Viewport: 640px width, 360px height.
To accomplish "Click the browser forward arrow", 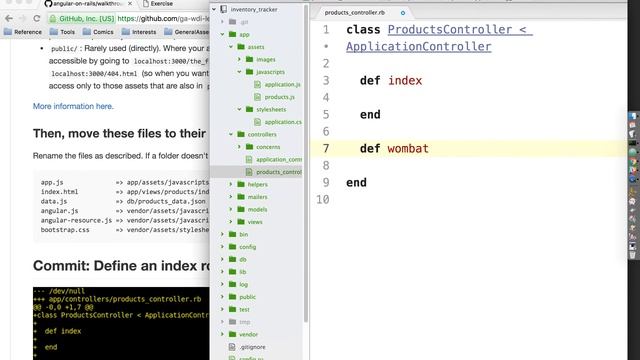I will (22, 19).
